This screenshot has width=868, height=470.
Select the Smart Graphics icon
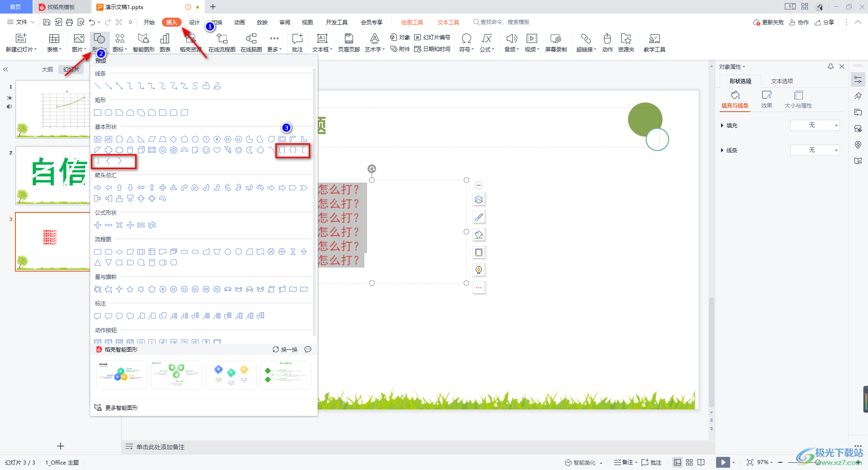point(143,42)
